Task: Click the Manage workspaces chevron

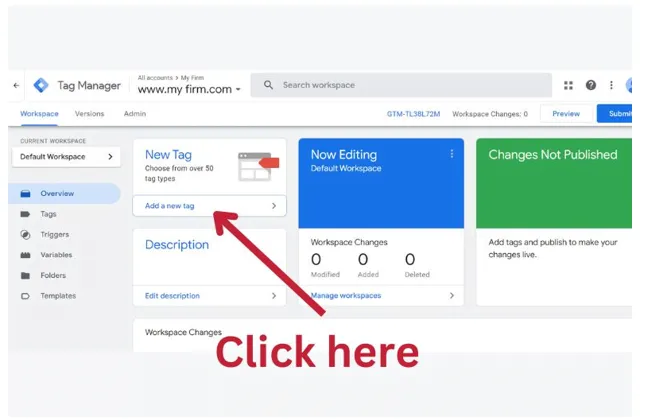Action: click(452, 295)
